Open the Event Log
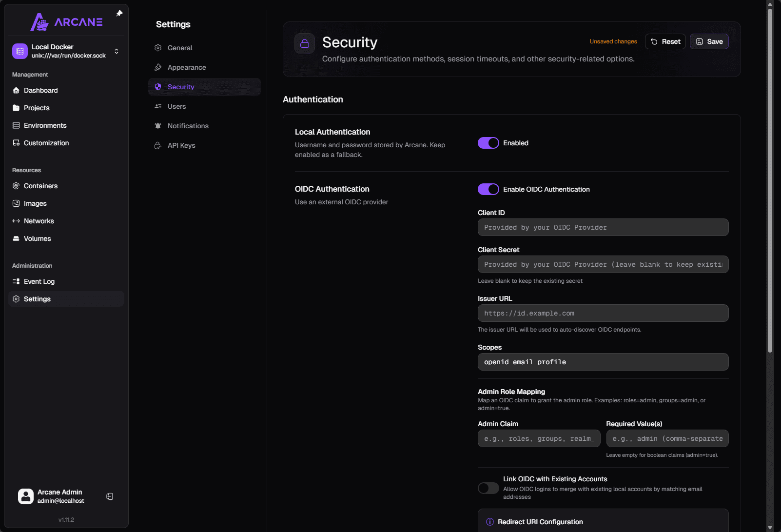Image resolution: width=781 pixels, height=532 pixels. tap(39, 281)
